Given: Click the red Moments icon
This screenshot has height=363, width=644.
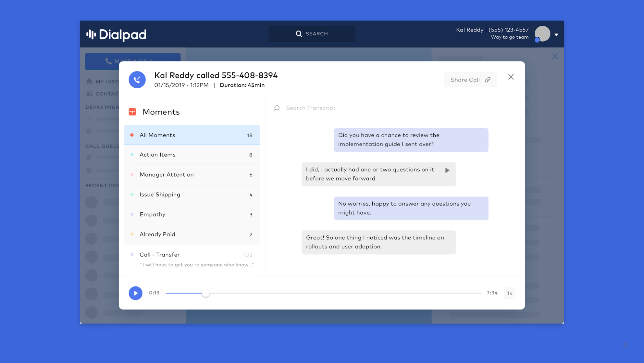Looking at the screenshot, I should click(x=132, y=112).
